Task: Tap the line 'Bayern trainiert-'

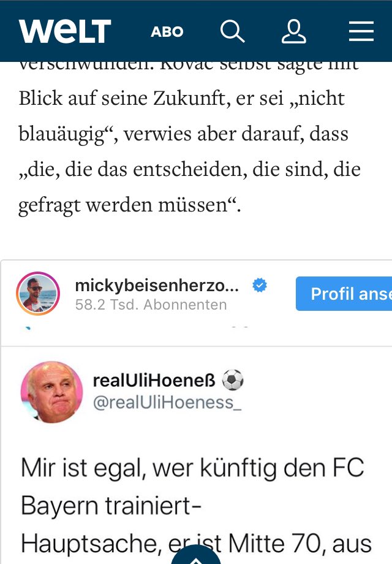Action: [111, 505]
